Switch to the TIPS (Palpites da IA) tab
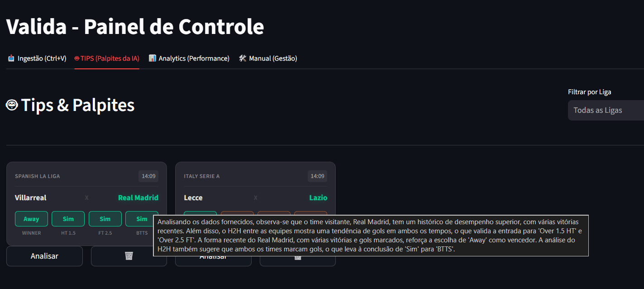This screenshot has height=289, width=644. [x=107, y=58]
